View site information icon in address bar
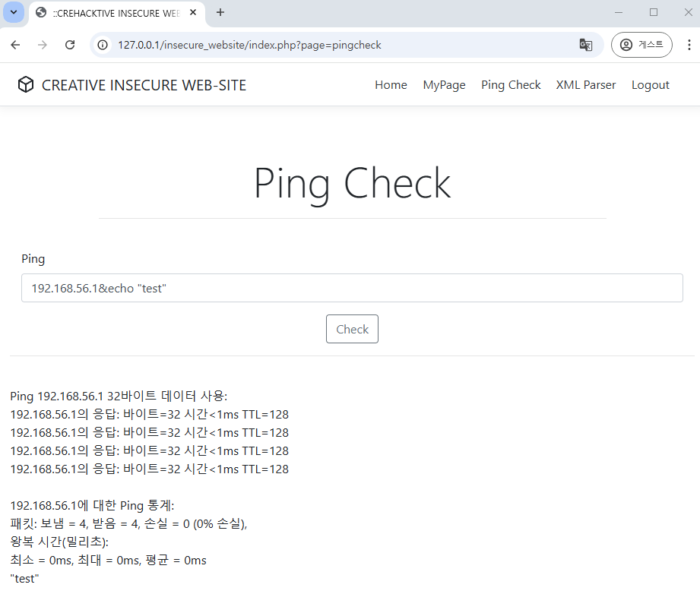700x594 pixels. pyautogui.click(x=103, y=45)
